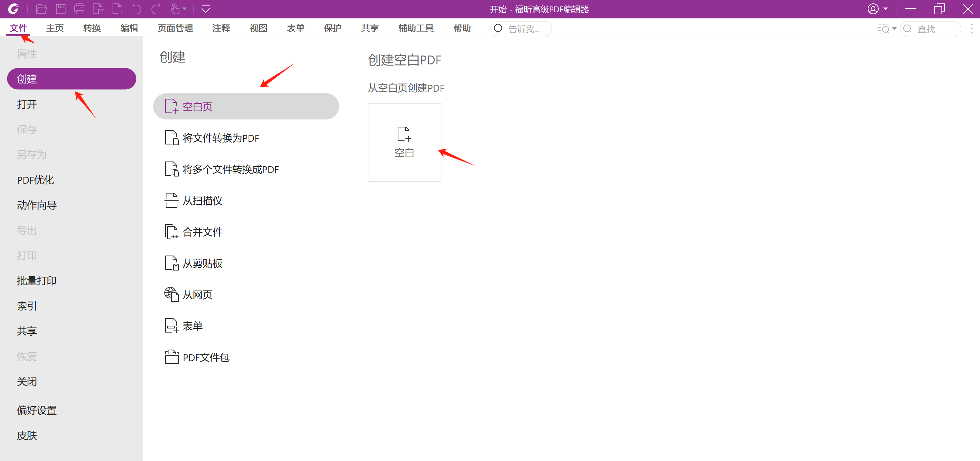980x461 pixels.
Task: Select 合并文件 from the create list
Action: tap(202, 232)
